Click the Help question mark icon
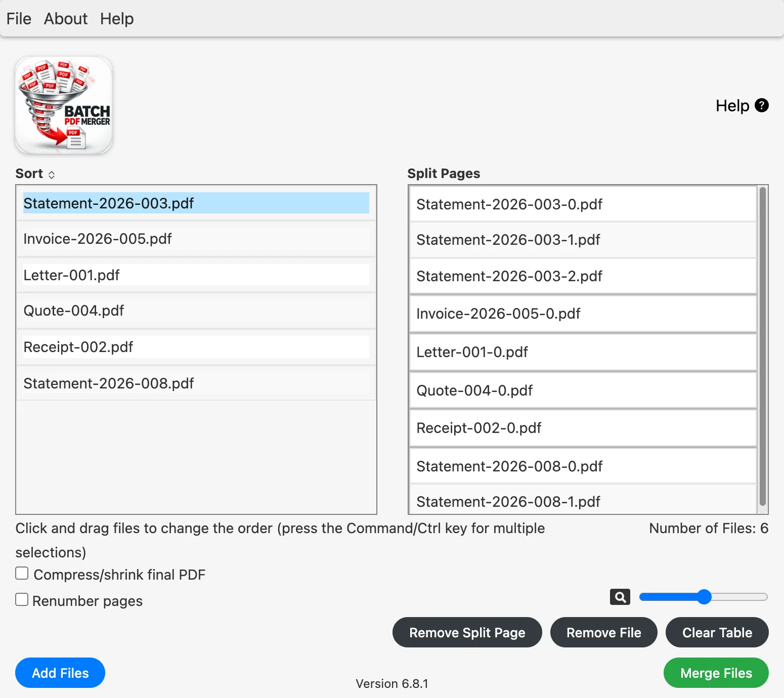This screenshot has width=784, height=698. (761, 105)
